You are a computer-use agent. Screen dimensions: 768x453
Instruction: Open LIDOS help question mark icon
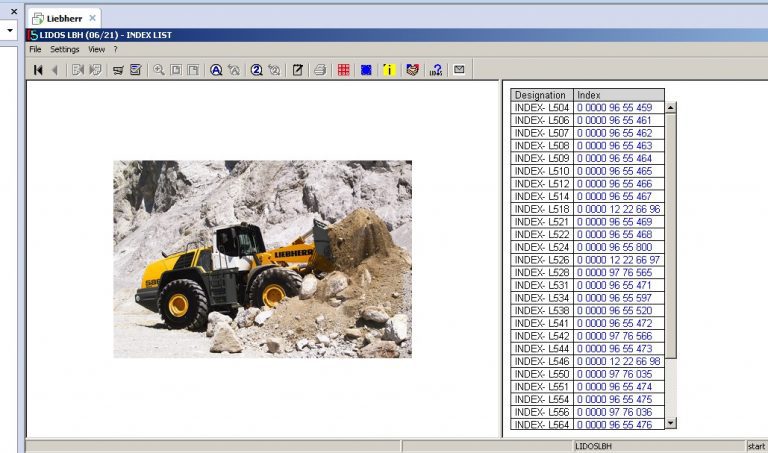(x=435, y=70)
